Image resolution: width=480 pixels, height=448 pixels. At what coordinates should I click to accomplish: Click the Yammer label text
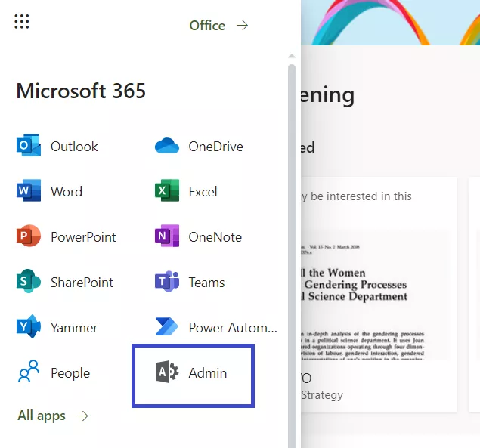pos(74,328)
